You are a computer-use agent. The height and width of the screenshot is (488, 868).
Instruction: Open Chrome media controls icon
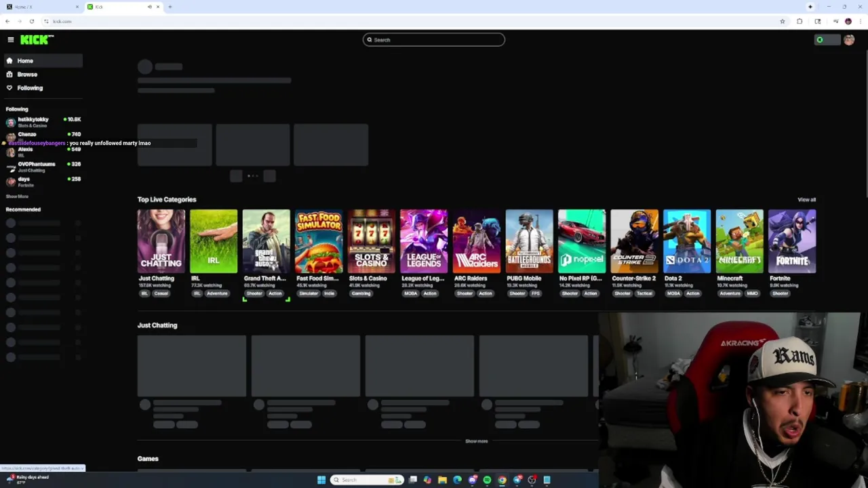click(x=835, y=21)
